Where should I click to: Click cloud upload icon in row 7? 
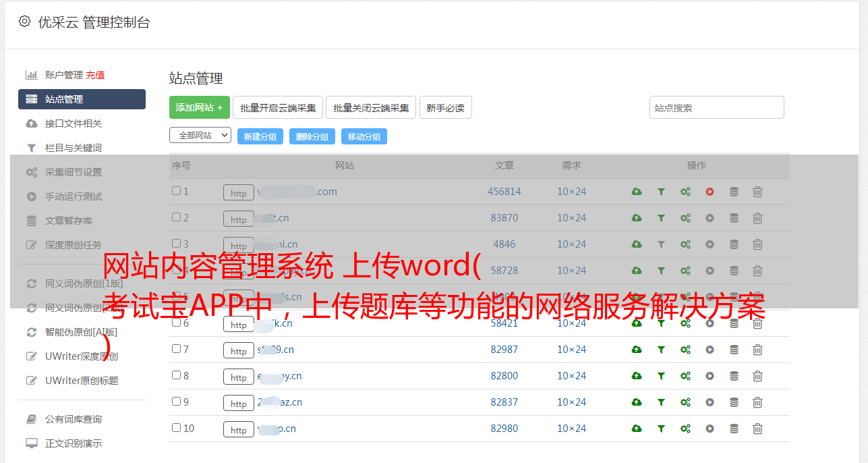pyautogui.click(x=637, y=350)
